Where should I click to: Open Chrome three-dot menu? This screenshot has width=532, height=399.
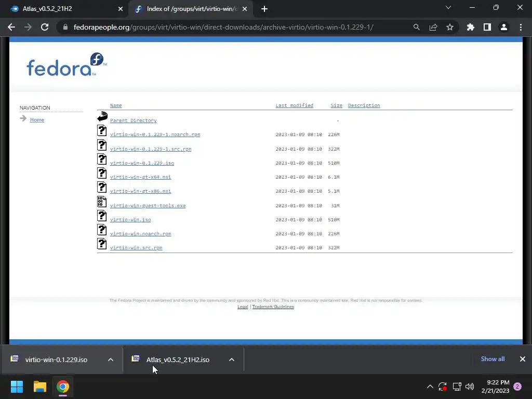[x=521, y=27]
